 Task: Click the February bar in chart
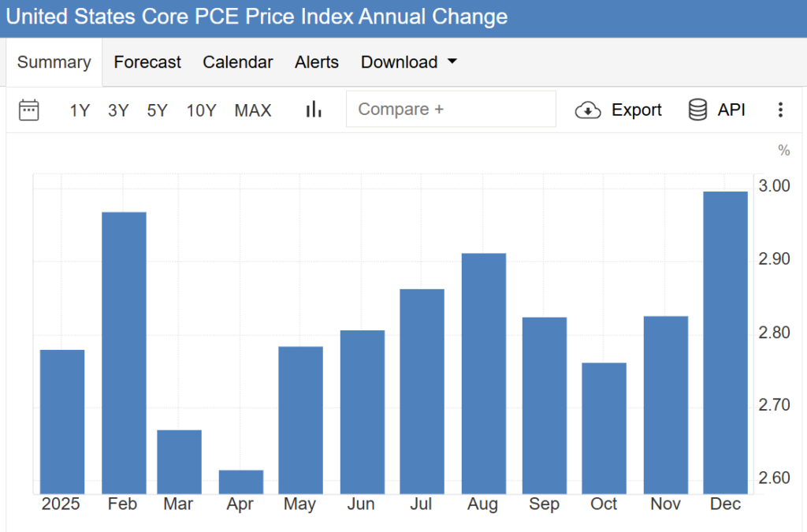point(124,352)
